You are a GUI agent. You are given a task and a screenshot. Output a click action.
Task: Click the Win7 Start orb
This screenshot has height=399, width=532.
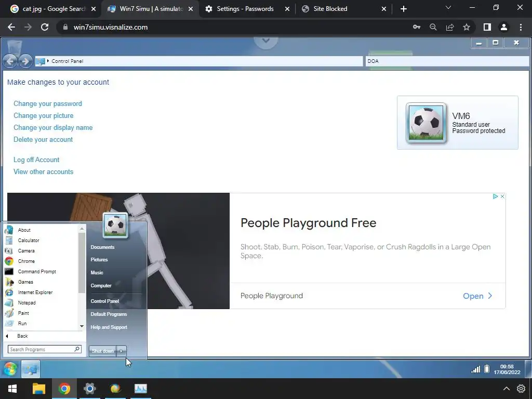pos(10,369)
